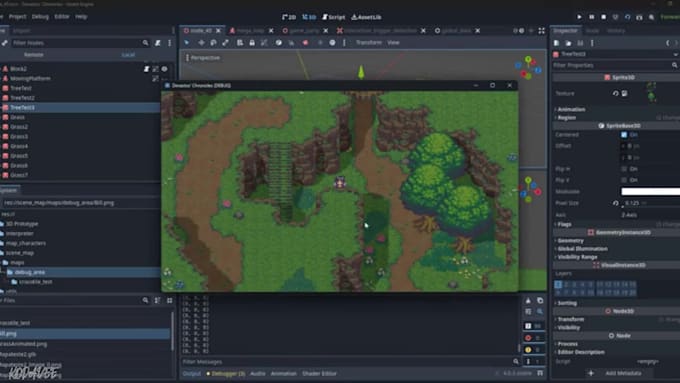This screenshot has height=383, width=680.
Task: Click the load resource folder icon in Inspector
Action: (x=568, y=43)
